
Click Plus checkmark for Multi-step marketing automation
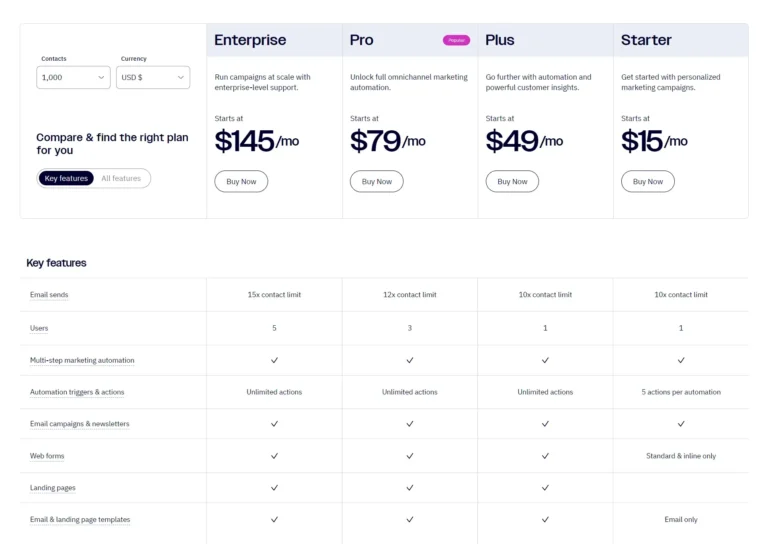pyautogui.click(x=545, y=360)
